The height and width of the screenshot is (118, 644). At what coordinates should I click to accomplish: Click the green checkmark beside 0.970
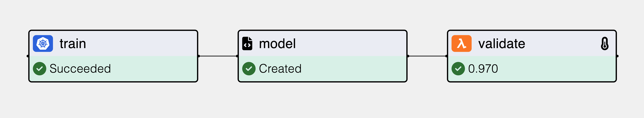(458, 69)
